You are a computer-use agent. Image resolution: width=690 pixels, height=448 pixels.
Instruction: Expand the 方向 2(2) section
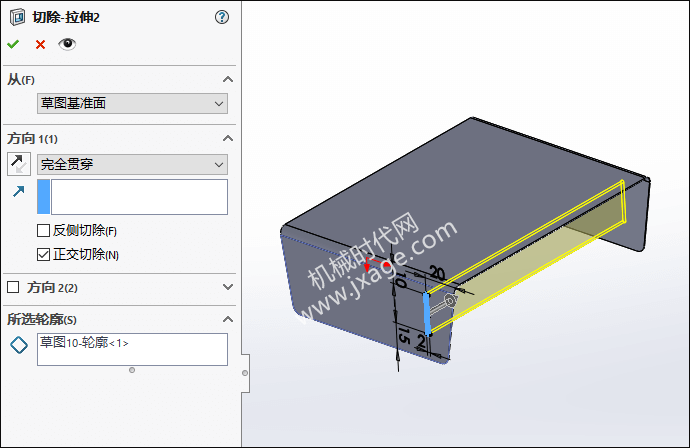[x=228, y=287]
